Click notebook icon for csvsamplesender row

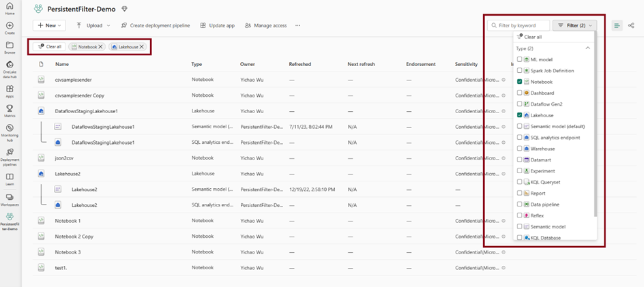[x=41, y=80]
